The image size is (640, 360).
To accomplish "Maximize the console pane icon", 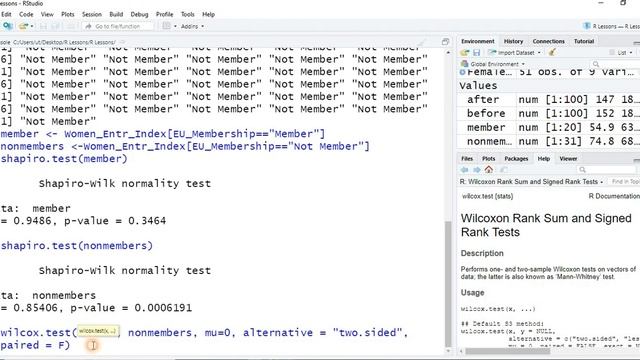I will pyautogui.click(x=445, y=42).
